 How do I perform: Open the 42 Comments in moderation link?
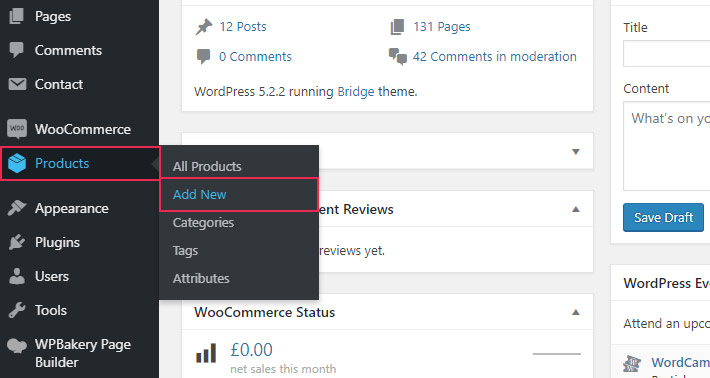pos(494,57)
